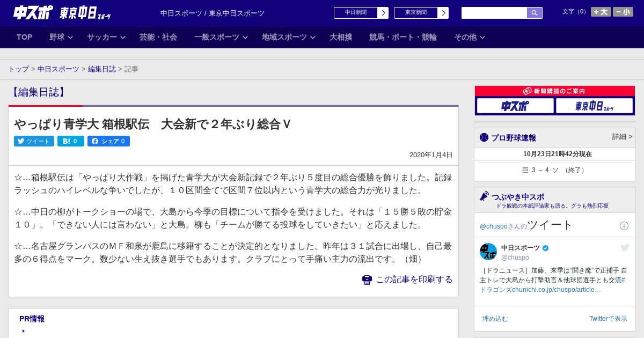Click the 中スポ Twitter profile avatar
Viewport: 644px width, 338px height.
pyautogui.click(x=488, y=252)
